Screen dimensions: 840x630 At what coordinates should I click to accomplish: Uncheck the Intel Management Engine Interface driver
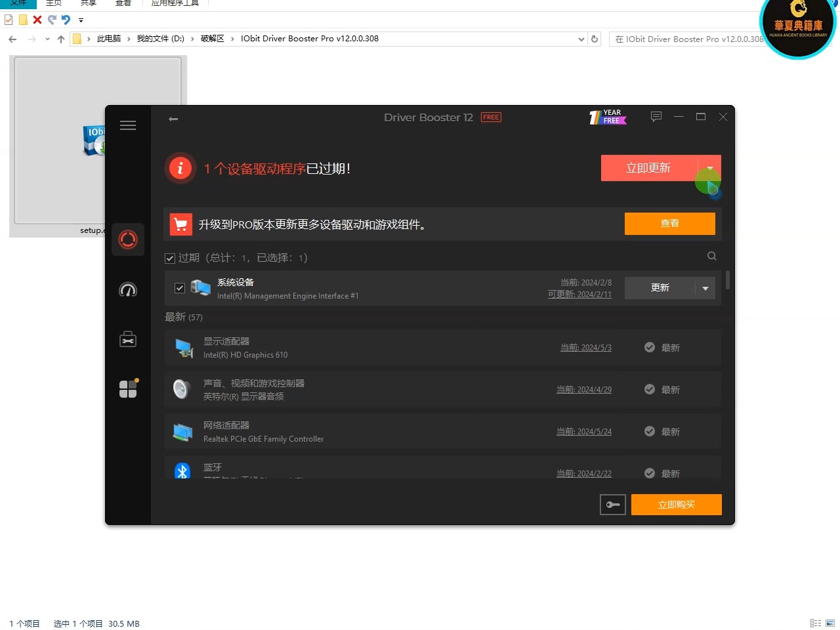(180, 288)
